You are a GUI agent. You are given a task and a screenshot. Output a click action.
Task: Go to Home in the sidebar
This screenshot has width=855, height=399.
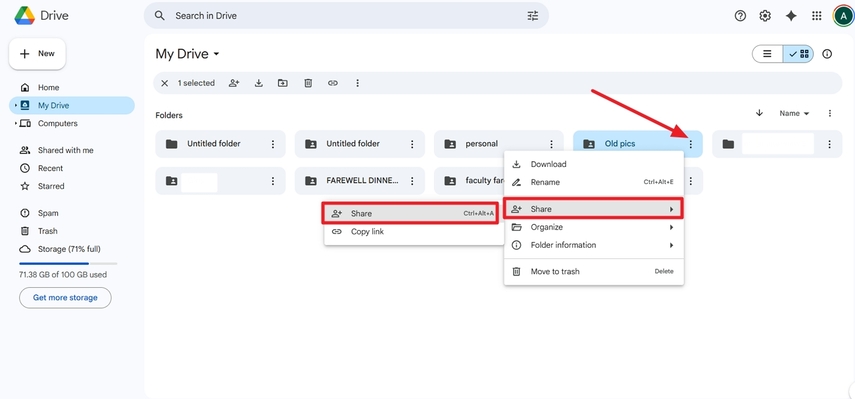tap(71, 87)
